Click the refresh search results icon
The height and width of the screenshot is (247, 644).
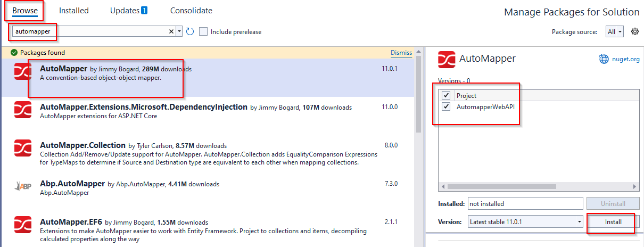point(190,32)
